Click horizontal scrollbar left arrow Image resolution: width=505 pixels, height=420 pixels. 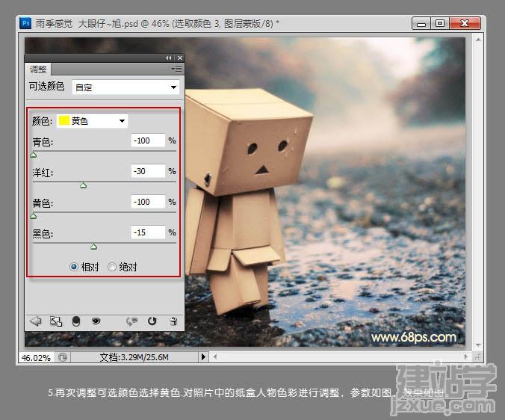click(215, 356)
